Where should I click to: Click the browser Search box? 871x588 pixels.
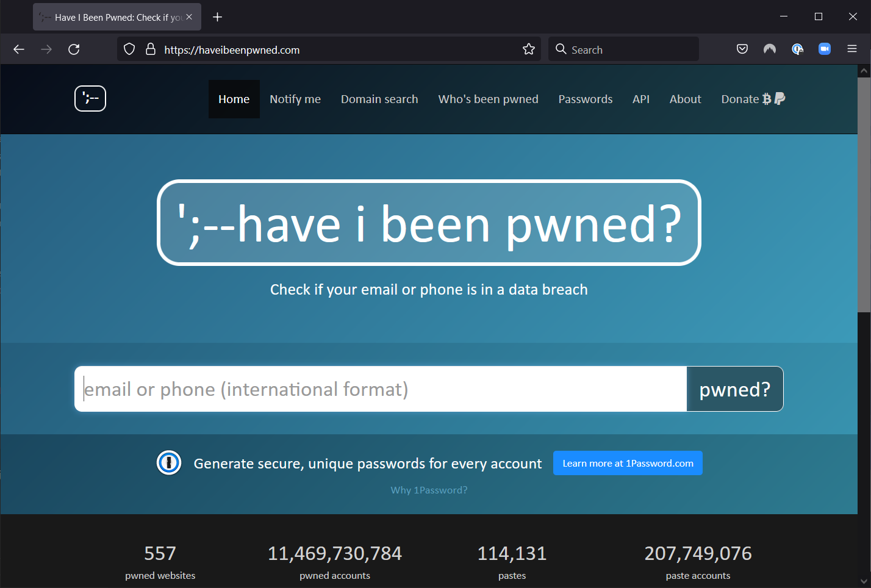tap(623, 49)
